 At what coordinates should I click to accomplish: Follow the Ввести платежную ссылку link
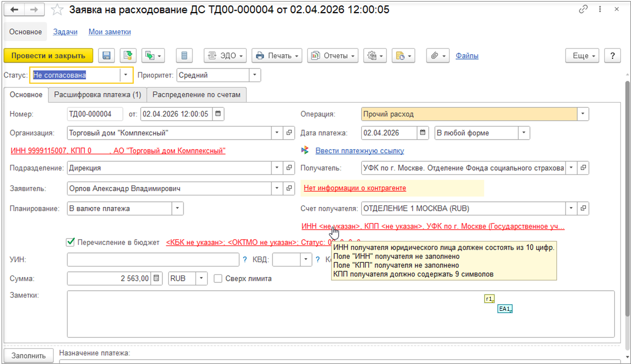coord(360,151)
